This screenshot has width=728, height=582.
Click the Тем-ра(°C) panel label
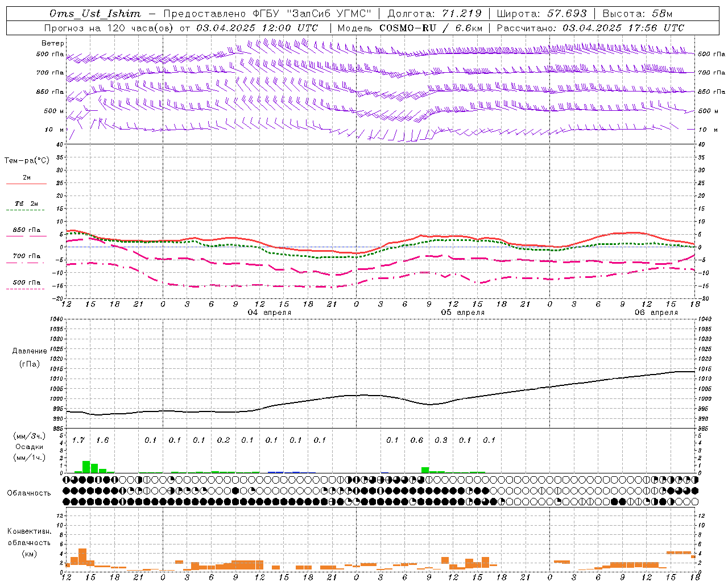pyautogui.click(x=27, y=161)
